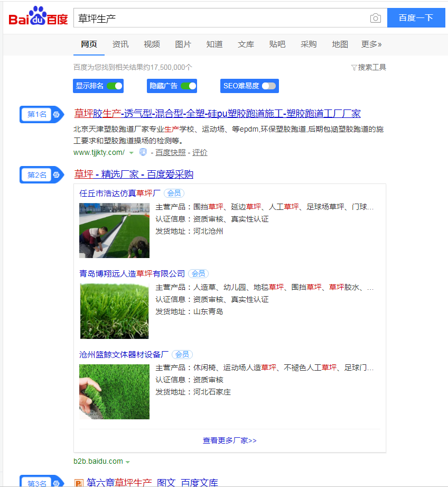This screenshot has width=448, height=487.
Task: Click 会员 badge beside 青岛博翔远人造草坪
Action: 198,273
